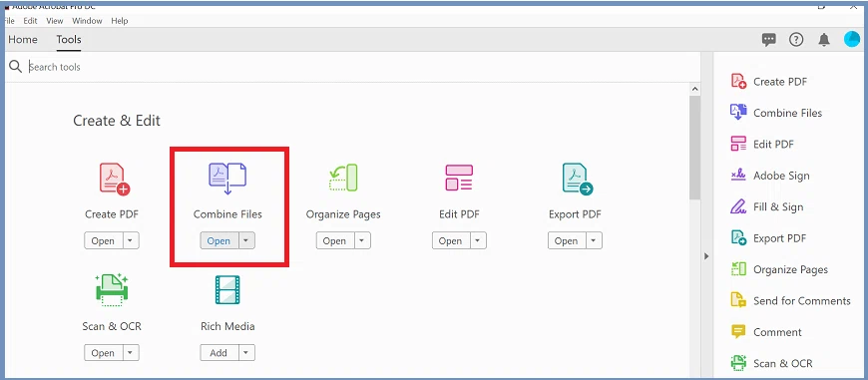Viewport: 868px width, 380px height.
Task: Open the Help menu
Action: [120, 21]
